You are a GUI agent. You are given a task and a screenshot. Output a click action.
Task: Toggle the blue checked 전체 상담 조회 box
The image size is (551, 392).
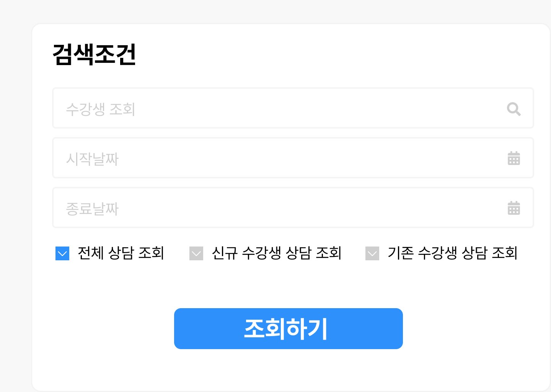tap(62, 253)
